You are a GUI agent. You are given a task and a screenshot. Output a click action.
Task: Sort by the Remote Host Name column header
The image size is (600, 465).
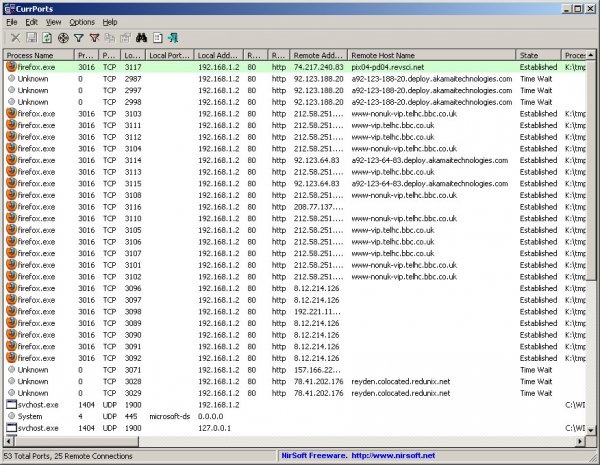[x=432, y=54]
